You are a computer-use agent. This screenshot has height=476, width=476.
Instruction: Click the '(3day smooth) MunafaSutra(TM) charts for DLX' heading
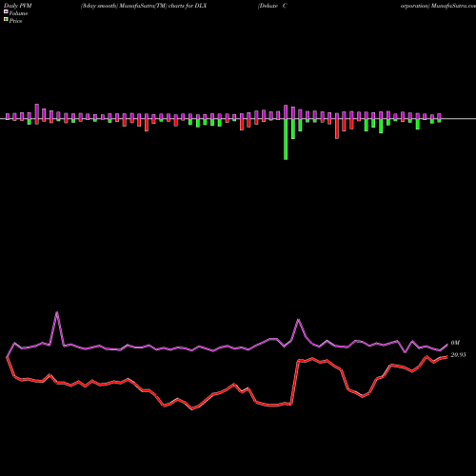point(144,6)
